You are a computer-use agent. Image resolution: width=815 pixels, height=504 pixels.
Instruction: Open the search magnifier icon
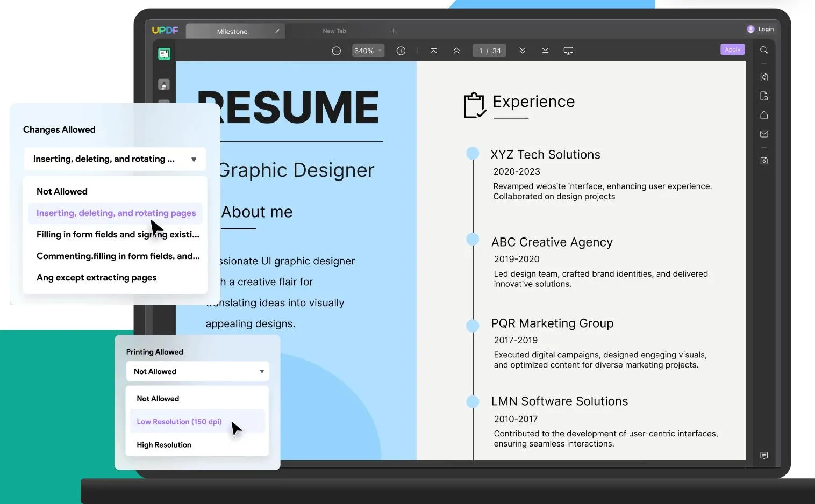click(764, 50)
